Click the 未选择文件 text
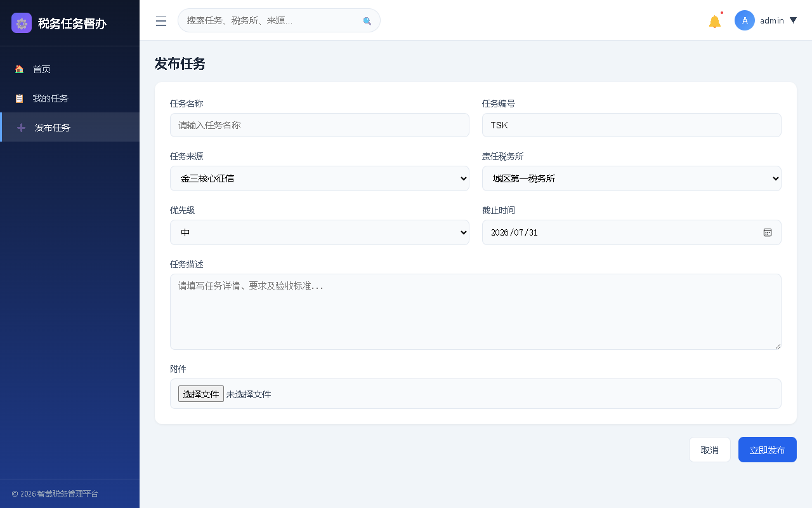 point(249,394)
